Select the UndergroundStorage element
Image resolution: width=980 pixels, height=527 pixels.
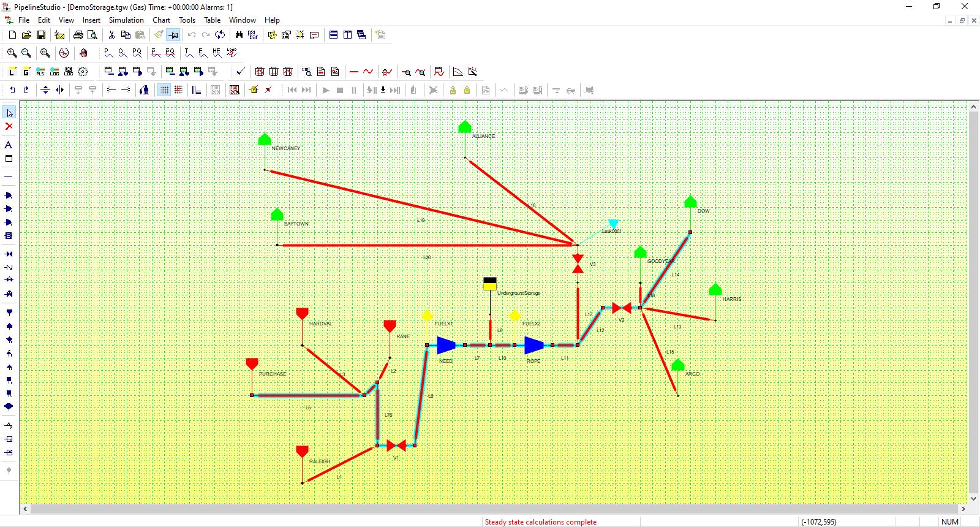[490, 284]
